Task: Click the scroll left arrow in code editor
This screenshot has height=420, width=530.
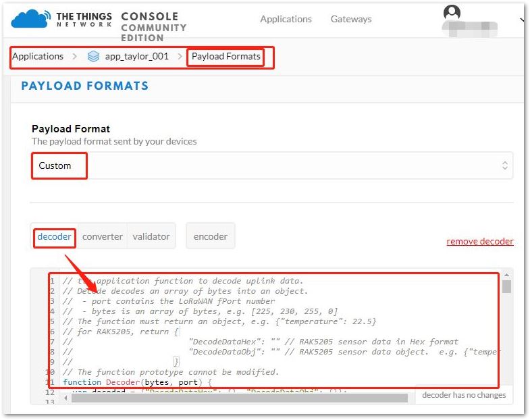Action: (x=65, y=398)
